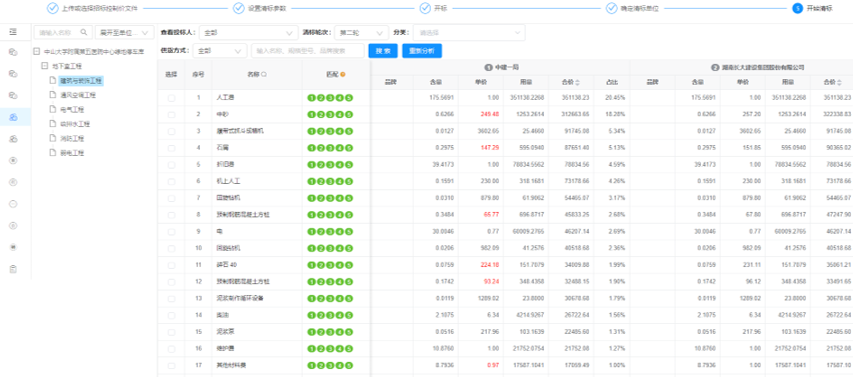This screenshot has width=853, height=377.
Task: Click the file icon of 给排水工程
Action: [53, 124]
